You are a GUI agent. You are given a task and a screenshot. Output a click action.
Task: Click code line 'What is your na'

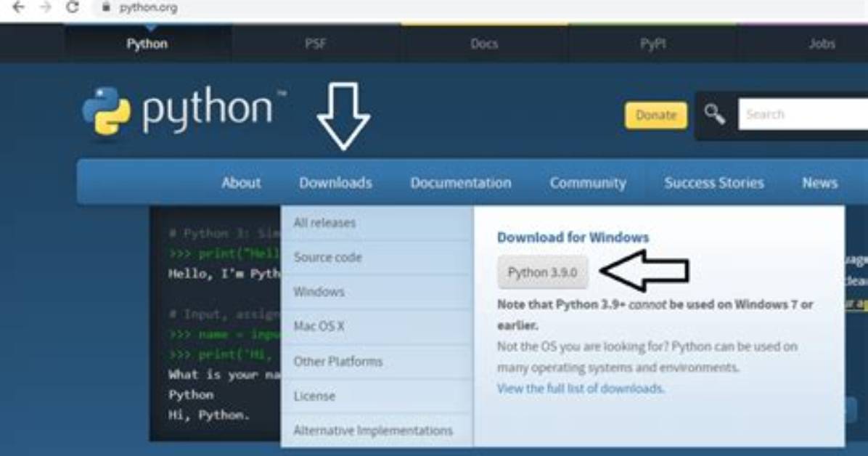(x=224, y=375)
